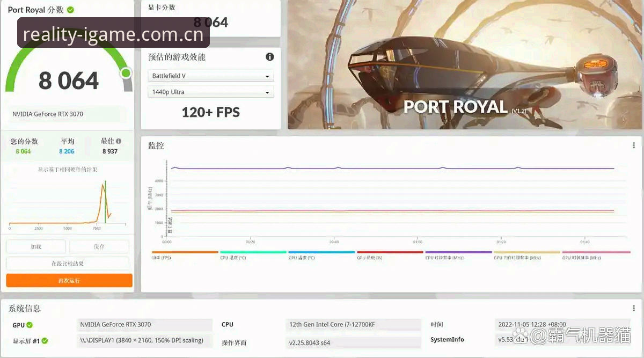
Task: Click the 保存 button
Action: (99, 246)
